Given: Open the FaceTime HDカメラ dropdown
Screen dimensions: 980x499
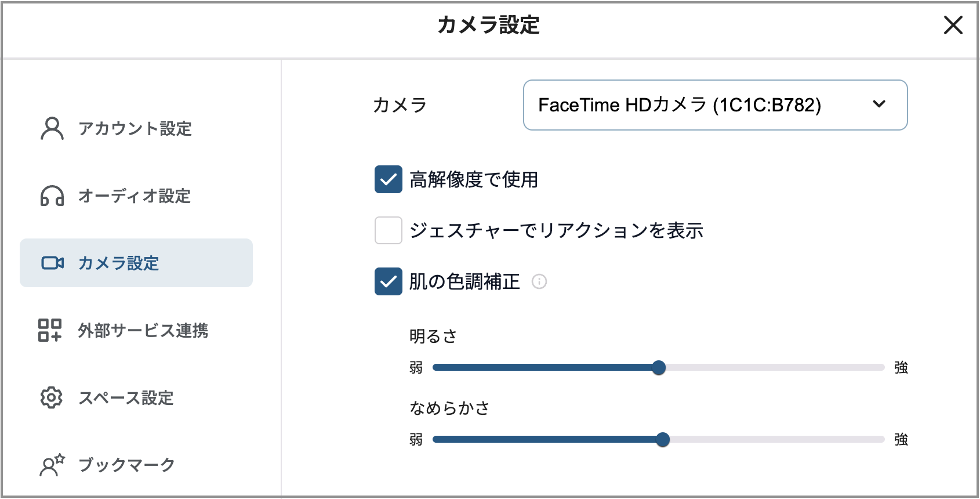Looking at the screenshot, I should [x=716, y=105].
